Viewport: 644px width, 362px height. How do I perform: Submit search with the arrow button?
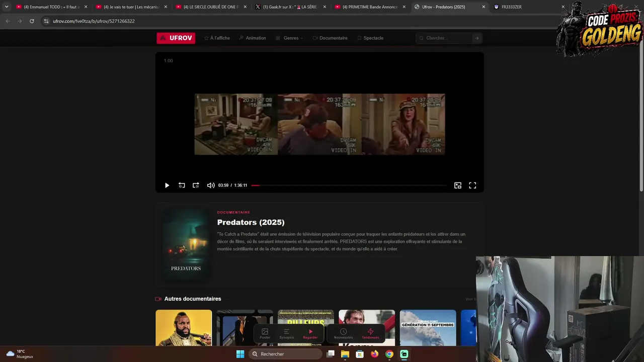coord(477,38)
